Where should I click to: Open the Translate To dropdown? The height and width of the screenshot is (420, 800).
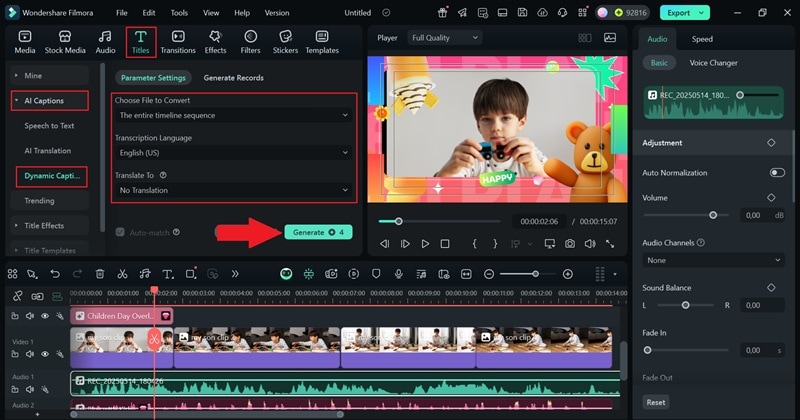click(233, 190)
